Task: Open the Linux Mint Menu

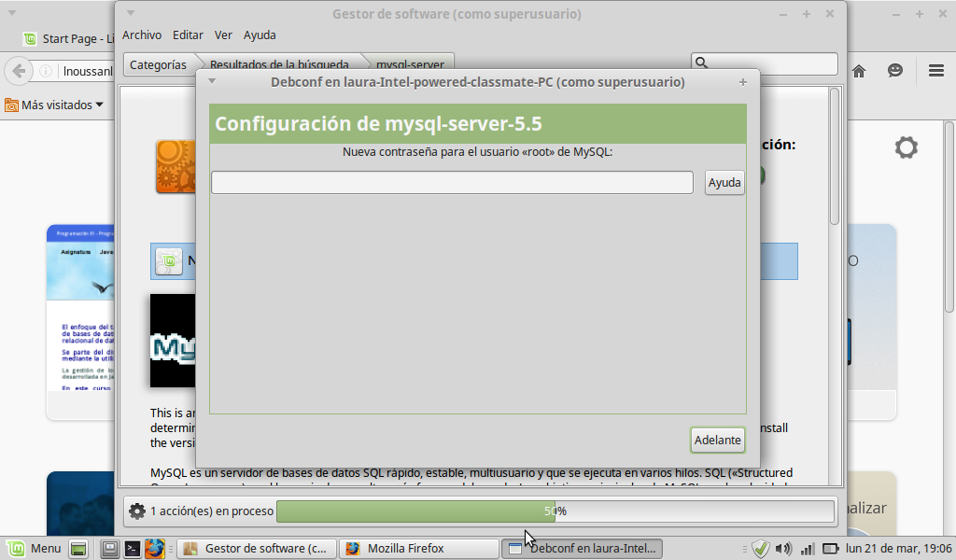Action: coord(35,548)
